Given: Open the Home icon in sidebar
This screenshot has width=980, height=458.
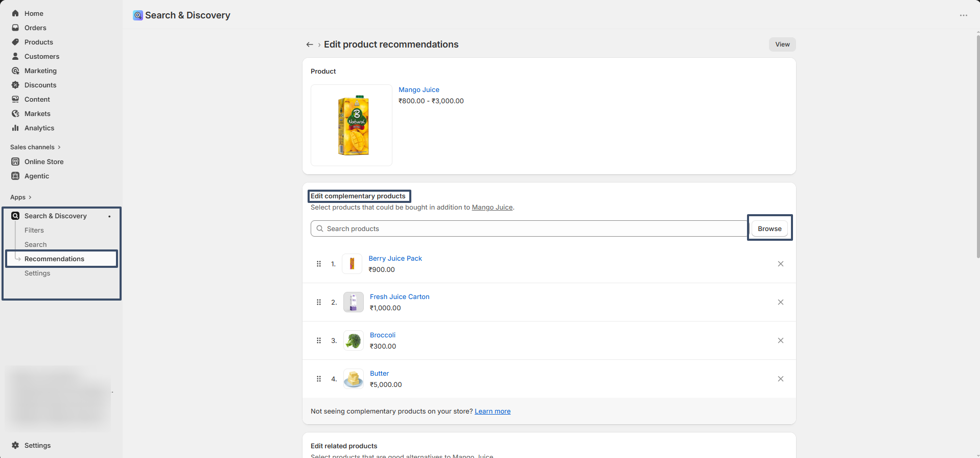Looking at the screenshot, I should click(x=15, y=13).
